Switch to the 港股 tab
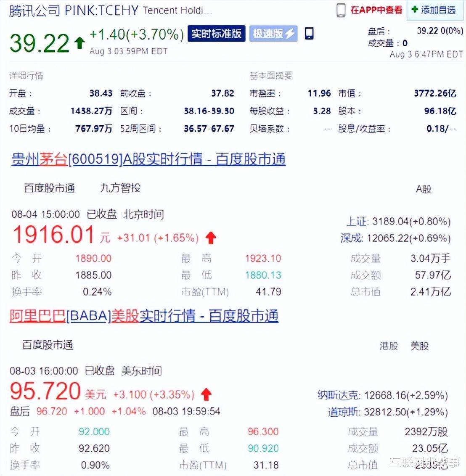Image resolution: width=466 pixels, height=476 pixels. [389, 346]
